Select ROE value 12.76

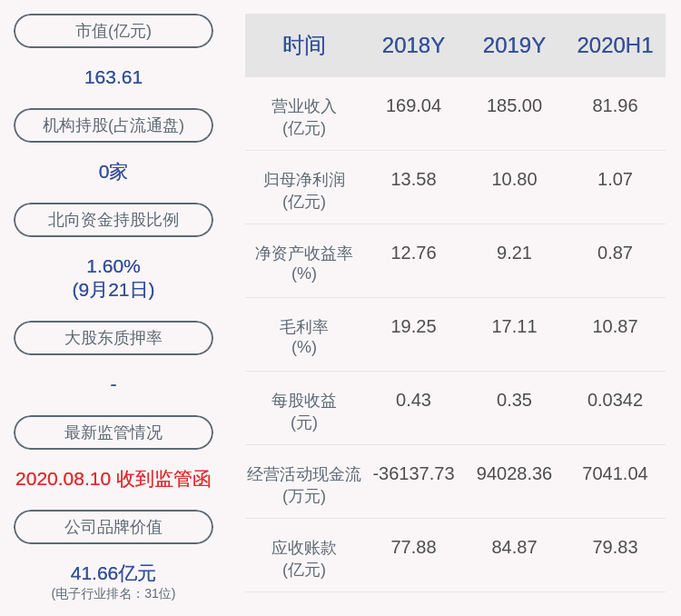pos(413,253)
